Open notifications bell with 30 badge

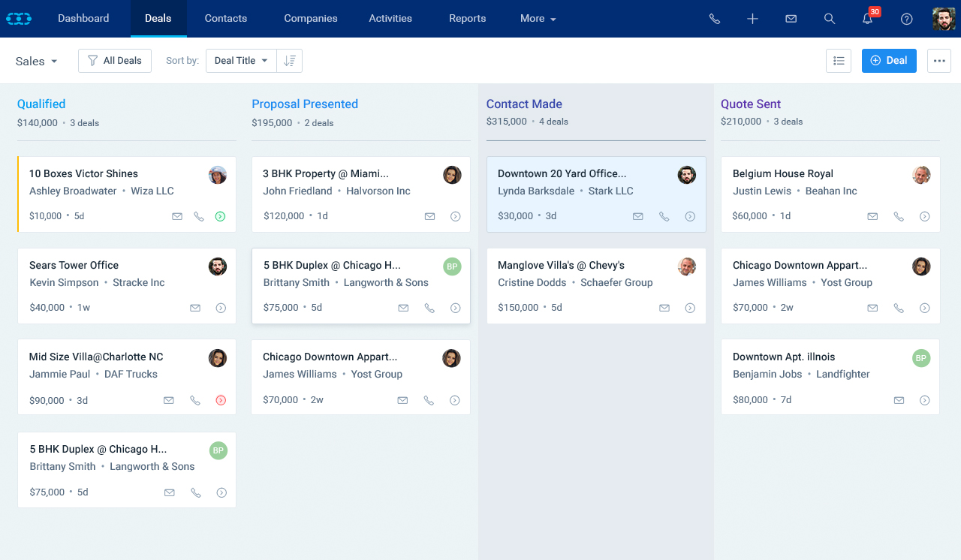click(868, 18)
